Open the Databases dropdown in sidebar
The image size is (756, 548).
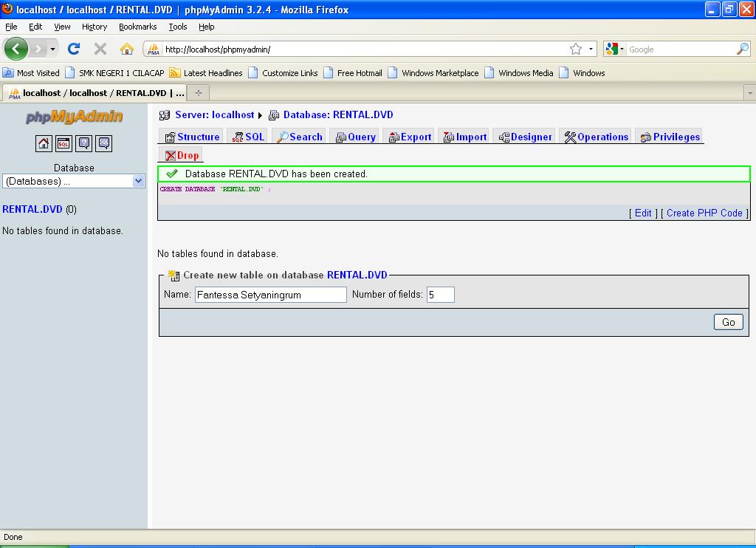pyautogui.click(x=74, y=181)
